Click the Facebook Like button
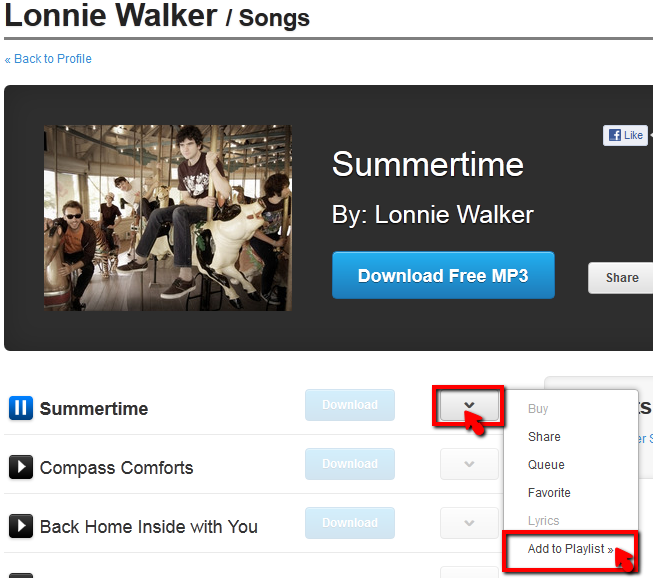This screenshot has height=578, width=653. [625, 135]
